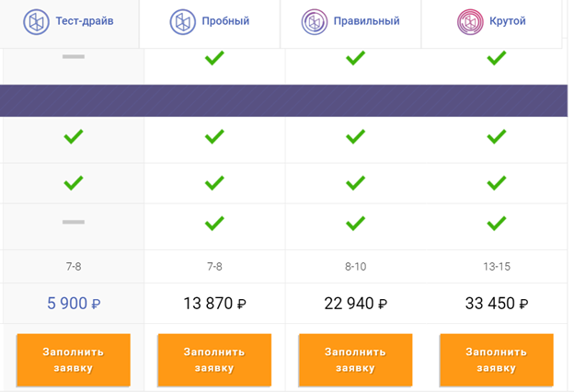Click the gray dash above 7-8 in Тест-драйв
Viewport: 574px width, 392px height.
point(74,222)
